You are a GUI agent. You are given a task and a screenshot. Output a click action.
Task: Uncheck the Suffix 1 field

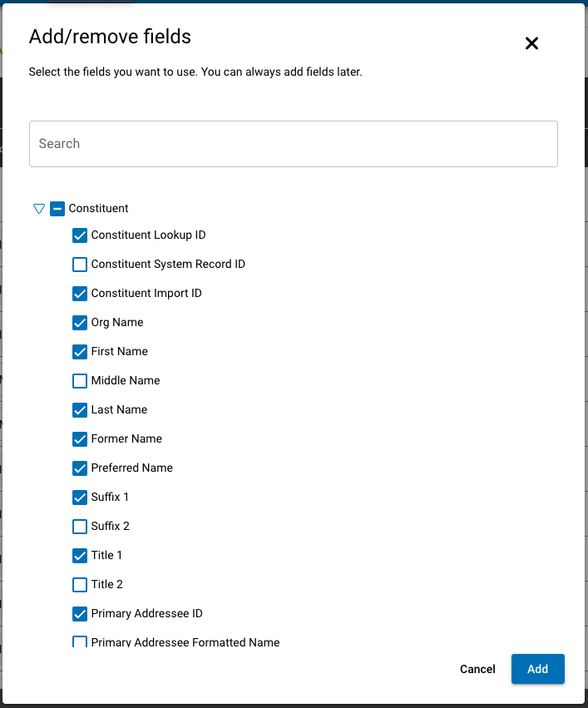click(80, 498)
